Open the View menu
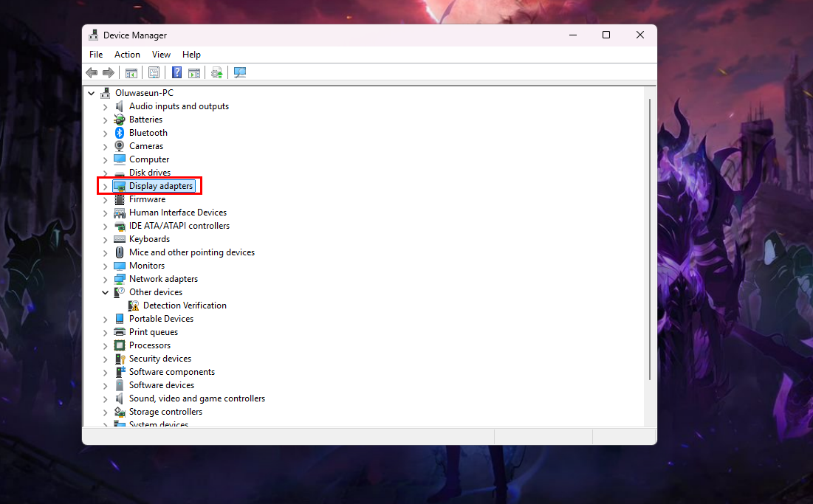This screenshot has width=813, height=504. pyautogui.click(x=161, y=54)
